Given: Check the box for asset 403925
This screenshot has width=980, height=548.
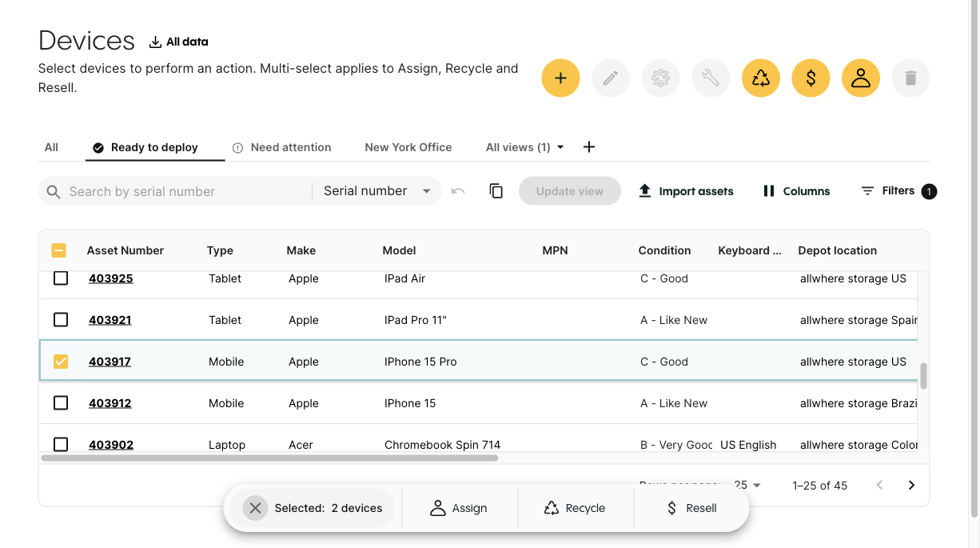Looking at the screenshot, I should pos(61,278).
